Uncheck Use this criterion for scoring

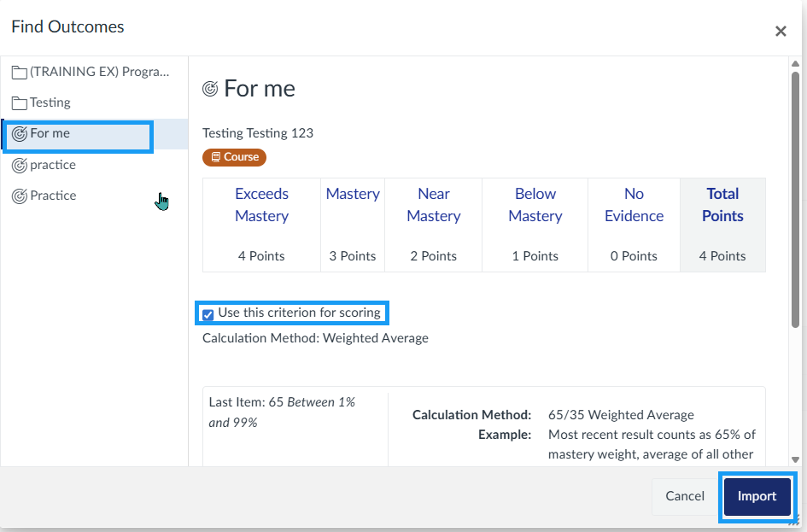pos(208,314)
